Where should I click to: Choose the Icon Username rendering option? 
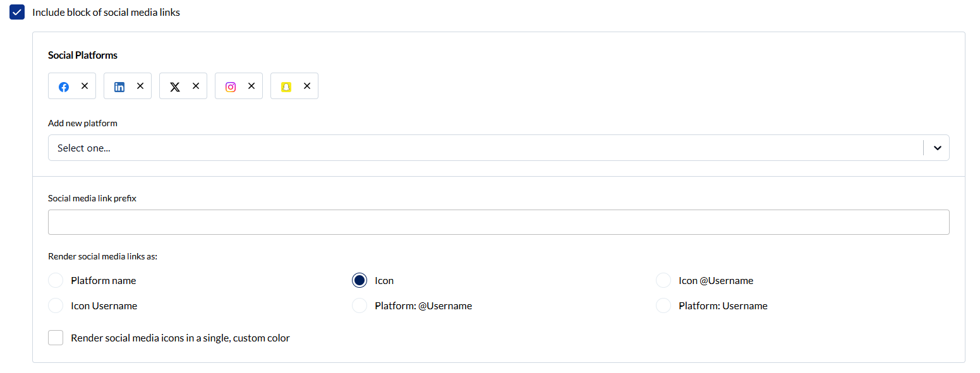56,305
